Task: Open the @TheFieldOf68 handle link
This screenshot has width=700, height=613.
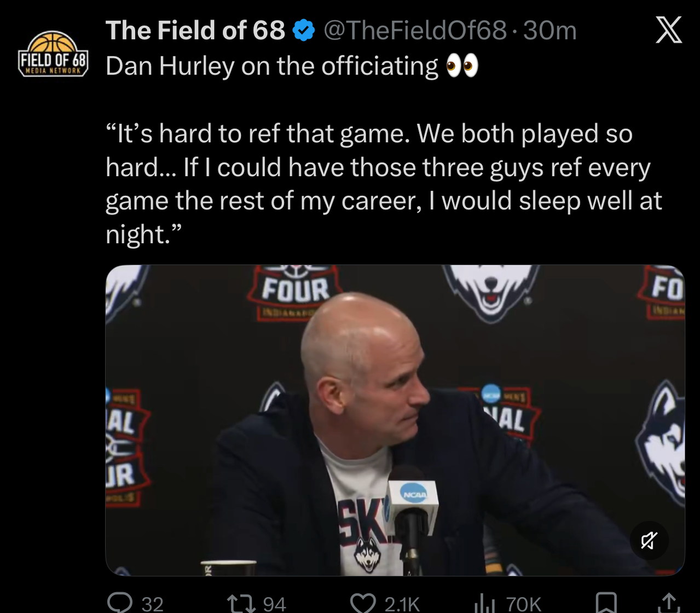Action: click(415, 31)
